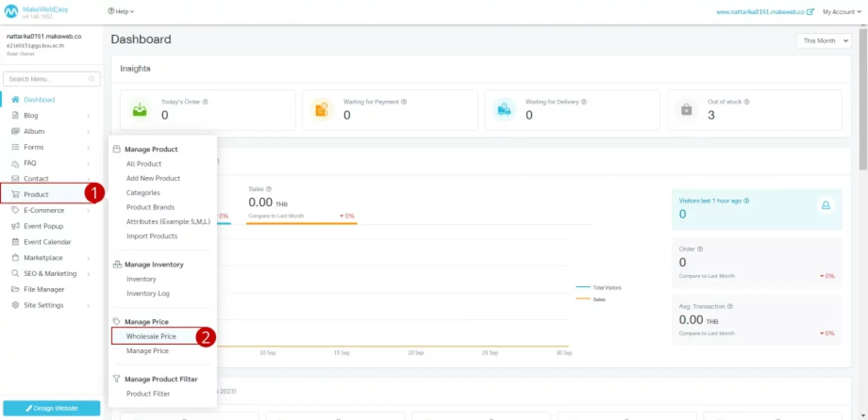Viewport: 868px width, 420px height.
Task: Expand the Help menu
Action: click(121, 11)
